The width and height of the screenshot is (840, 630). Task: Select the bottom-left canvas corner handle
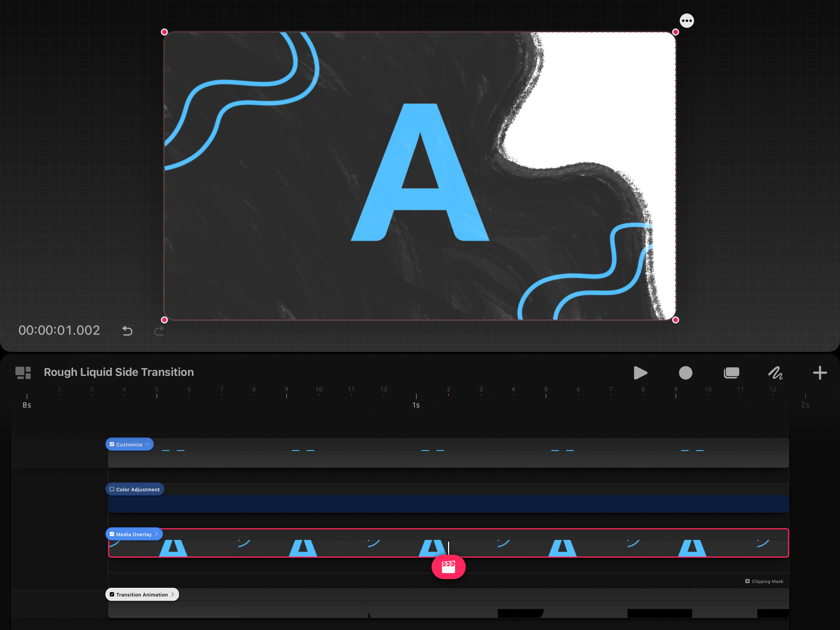pyautogui.click(x=164, y=320)
